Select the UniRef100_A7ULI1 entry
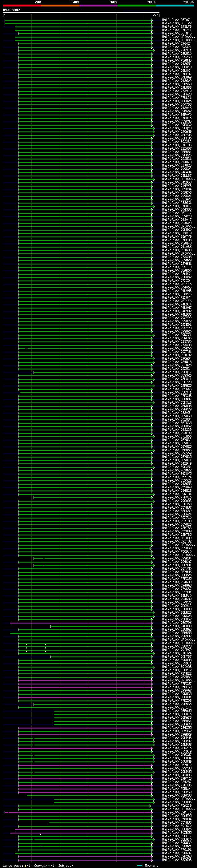 (177, 98)
